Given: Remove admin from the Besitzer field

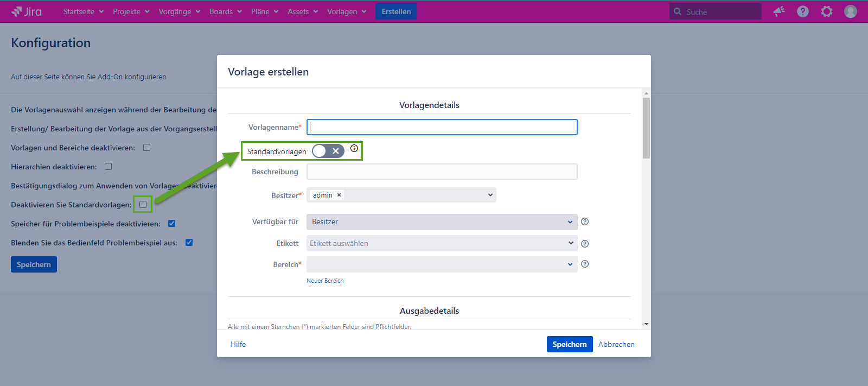Looking at the screenshot, I should point(339,195).
